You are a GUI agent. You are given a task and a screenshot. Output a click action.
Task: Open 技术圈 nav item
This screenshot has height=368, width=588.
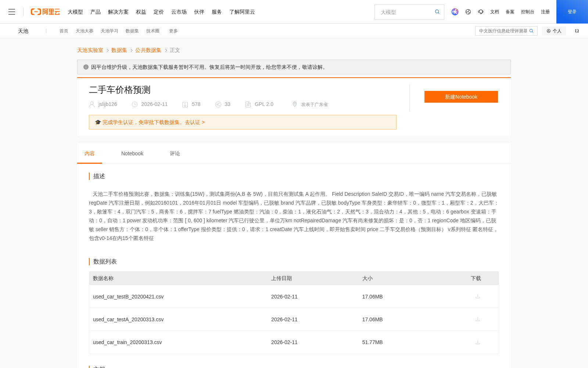click(153, 31)
